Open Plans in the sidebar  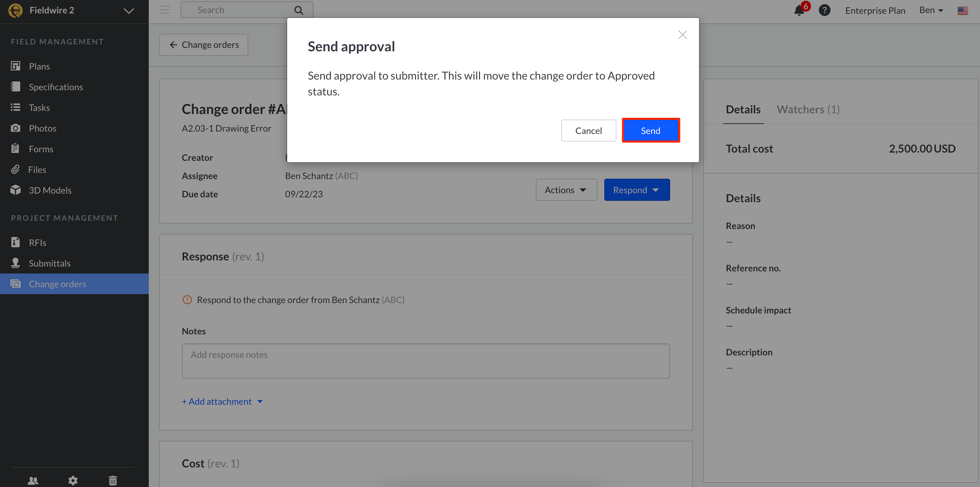tap(39, 66)
